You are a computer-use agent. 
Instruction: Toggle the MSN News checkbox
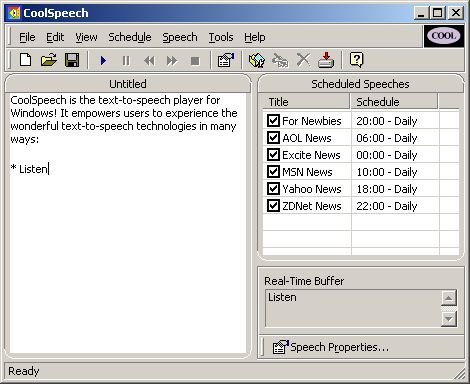click(x=273, y=171)
